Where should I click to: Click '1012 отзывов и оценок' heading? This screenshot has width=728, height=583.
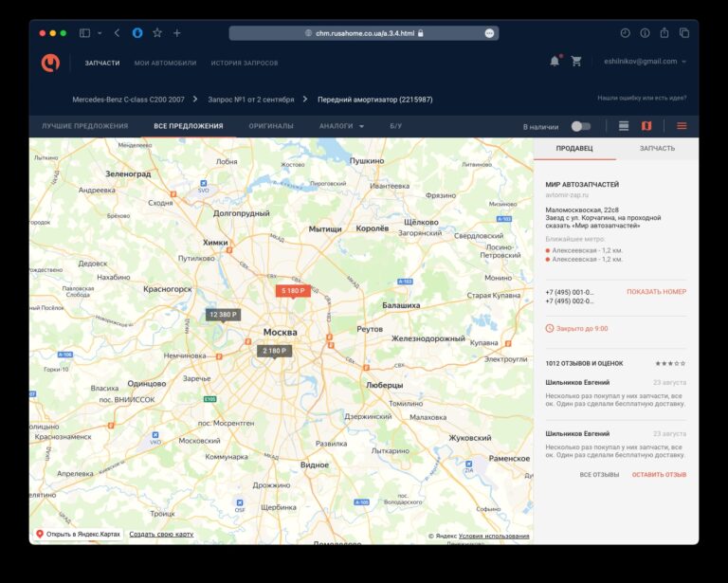pyautogui.click(x=584, y=363)
